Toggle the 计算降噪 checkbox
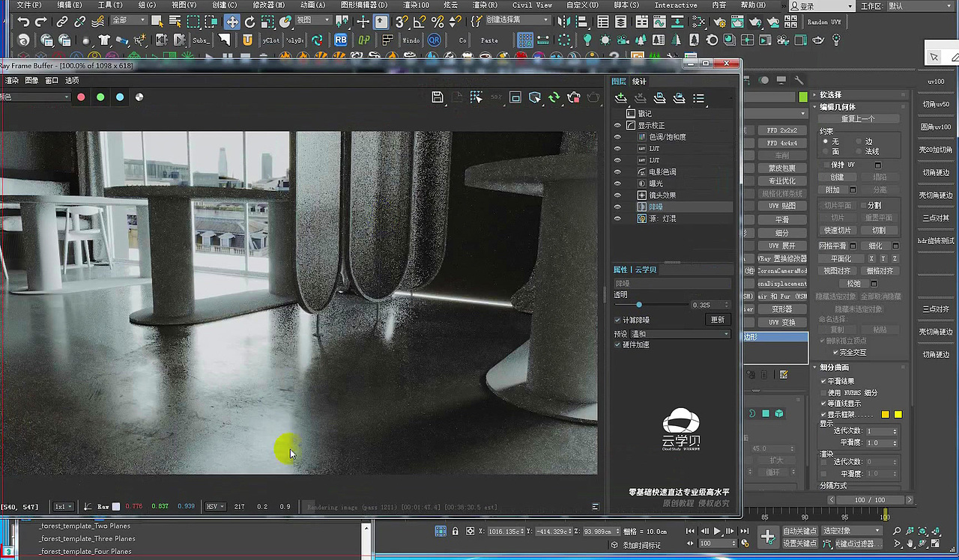This screenshot has width=959, height=560. 617,320
